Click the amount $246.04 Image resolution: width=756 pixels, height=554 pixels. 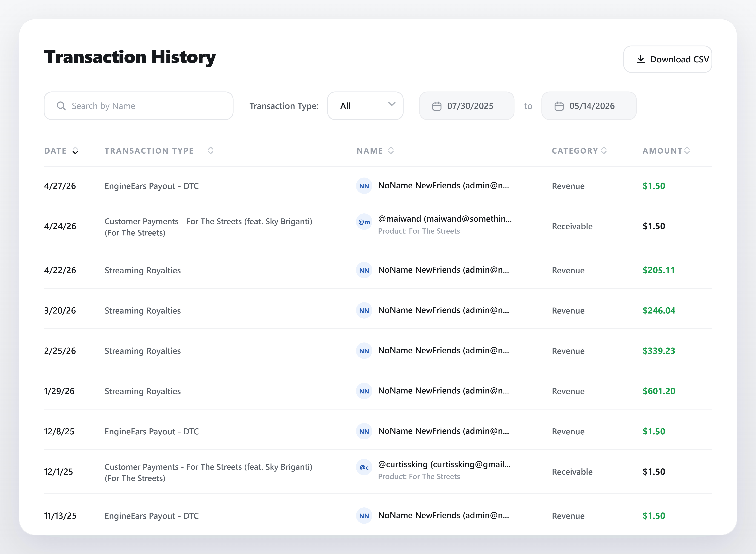pyautogui.click(x=659, y=311)
